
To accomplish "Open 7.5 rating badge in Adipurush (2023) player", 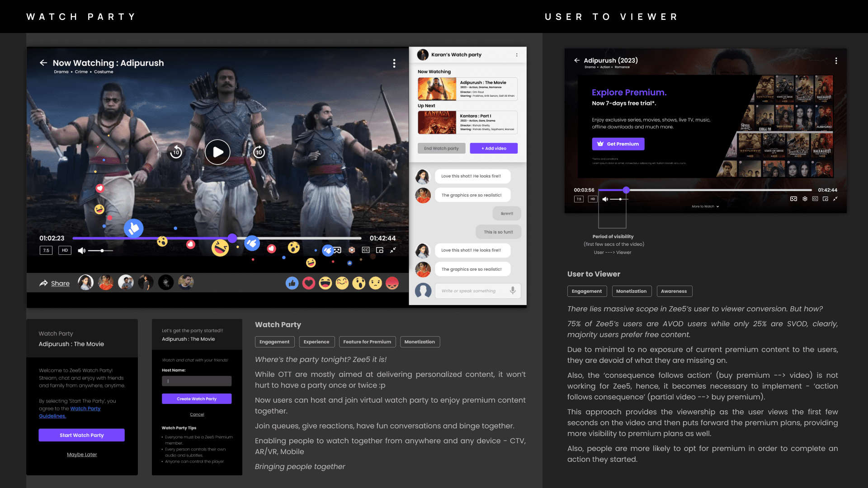I will [579, 199].
